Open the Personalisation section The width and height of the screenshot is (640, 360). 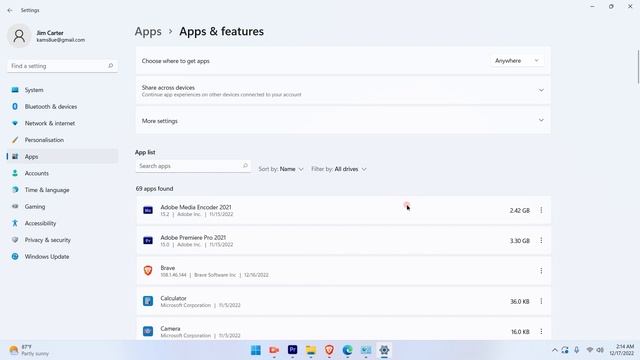coord(62,140)
